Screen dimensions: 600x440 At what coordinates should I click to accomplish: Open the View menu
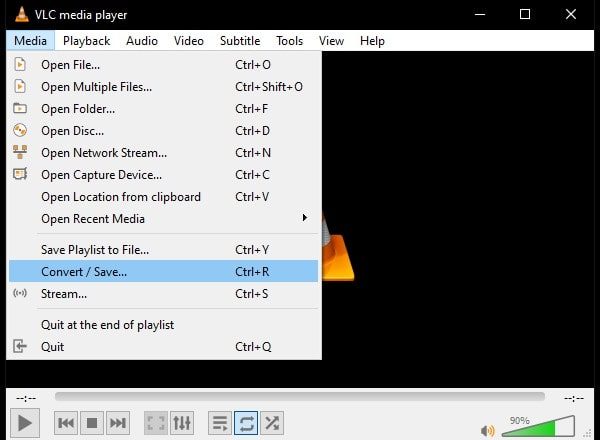coord(331,41)
